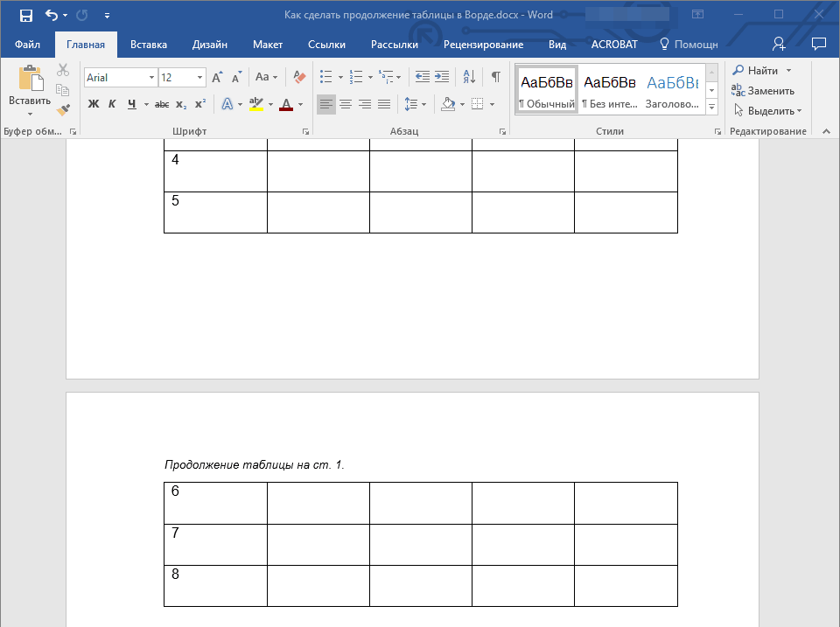The height and width of the screenshot is (627, 840).
Task: Click the table cell containing 7
Action: tap(215, 544)
